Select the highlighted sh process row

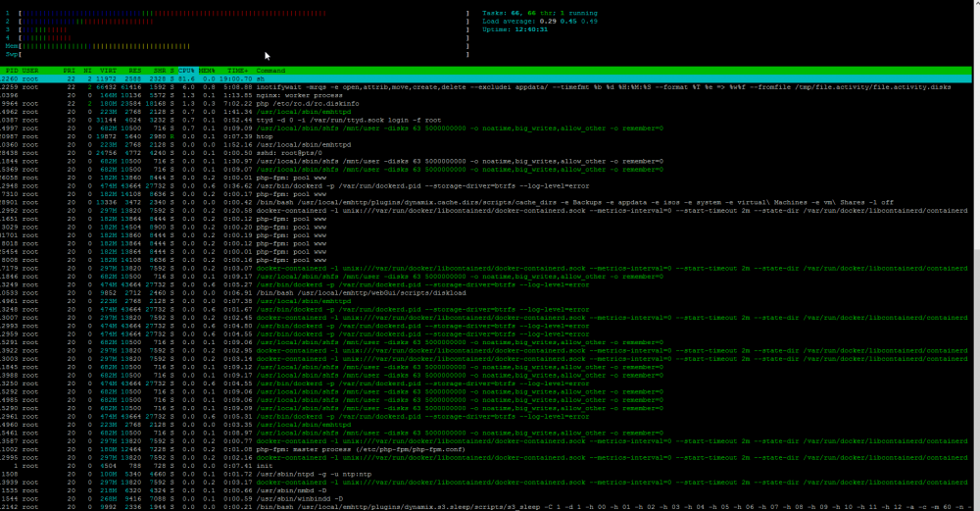tap(486, 78)
